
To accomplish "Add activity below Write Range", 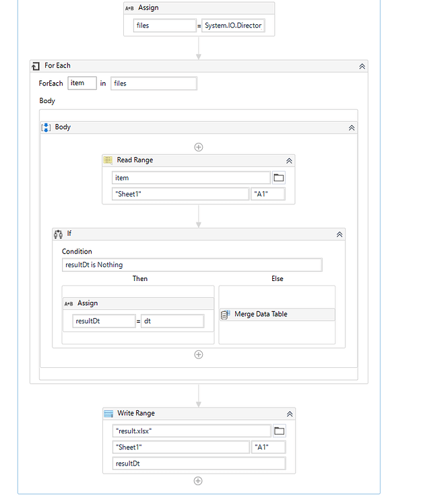I will click(198, 481).
